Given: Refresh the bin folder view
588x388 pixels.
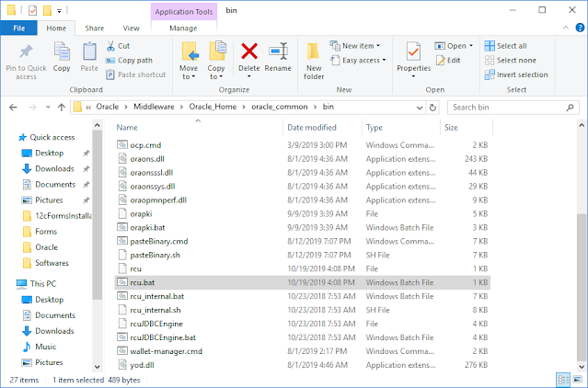Looking at the screenshot, I should pos(432,108).
